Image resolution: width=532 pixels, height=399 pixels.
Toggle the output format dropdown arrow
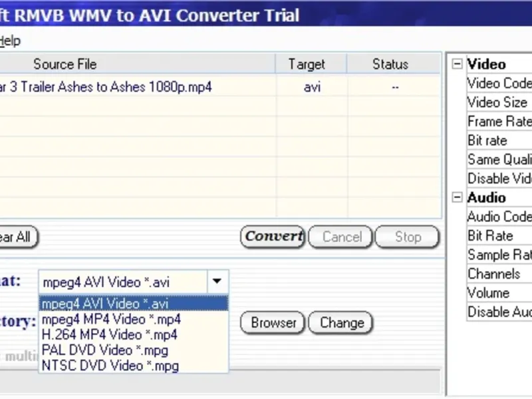pos(217,281)
